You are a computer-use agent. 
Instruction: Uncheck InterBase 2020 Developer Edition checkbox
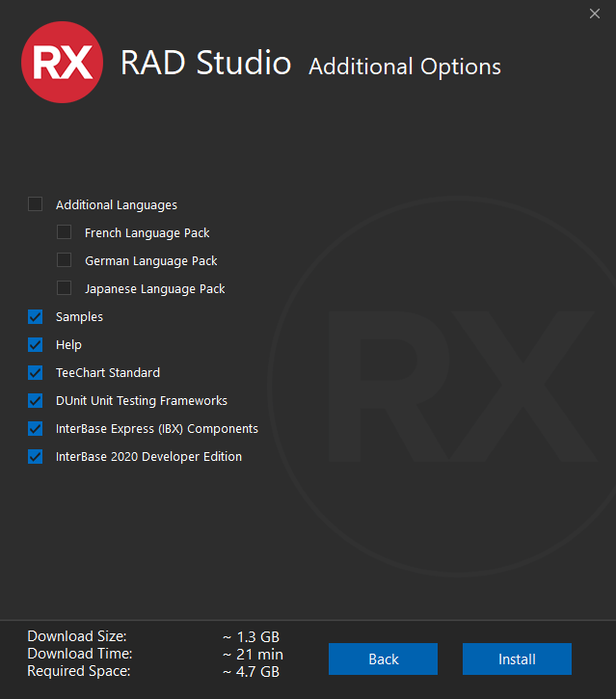[36, 456]
